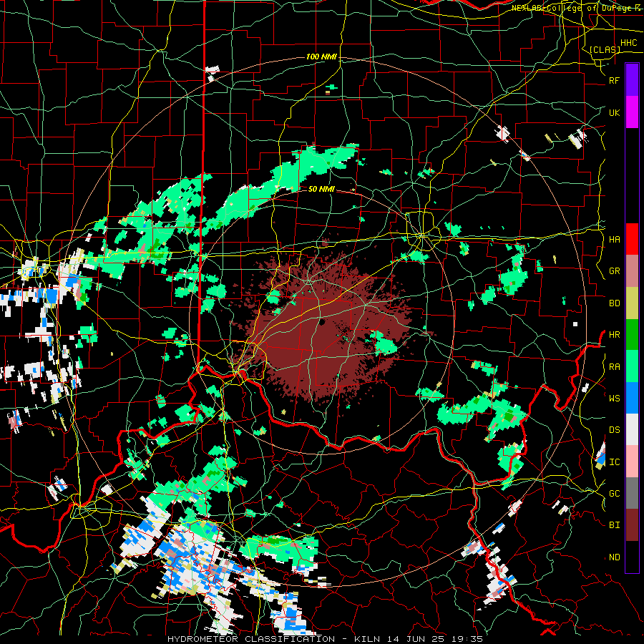Select the GR graupel legend swatch

(x=632, y=270)
